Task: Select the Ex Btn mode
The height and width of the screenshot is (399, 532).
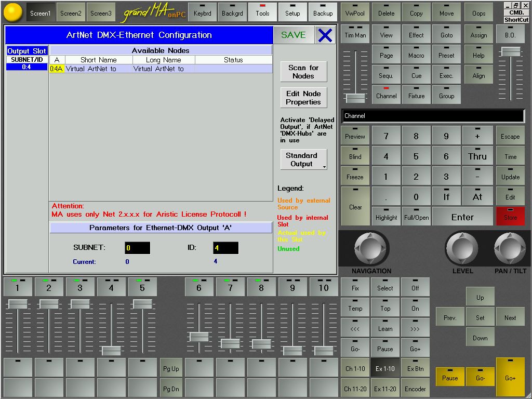Action: [415, 368]
